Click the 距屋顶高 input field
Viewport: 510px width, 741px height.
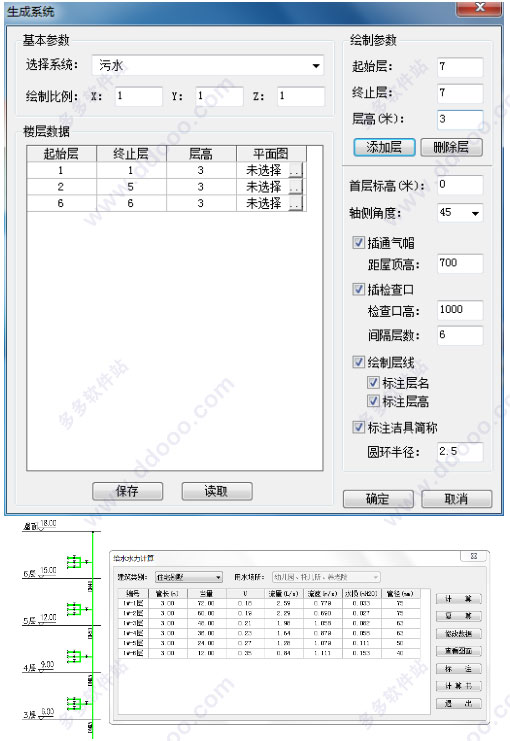pos(460,263)
